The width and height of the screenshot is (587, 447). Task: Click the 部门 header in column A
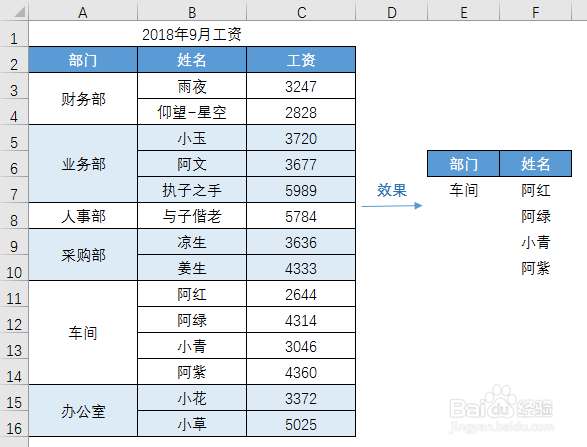(x=83, y=60)
